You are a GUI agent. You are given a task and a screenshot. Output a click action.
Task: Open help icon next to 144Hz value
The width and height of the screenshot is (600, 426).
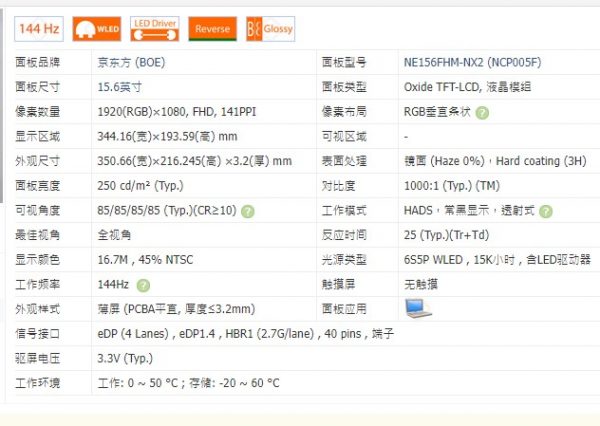pyautogui.click(x=143, y=285)
